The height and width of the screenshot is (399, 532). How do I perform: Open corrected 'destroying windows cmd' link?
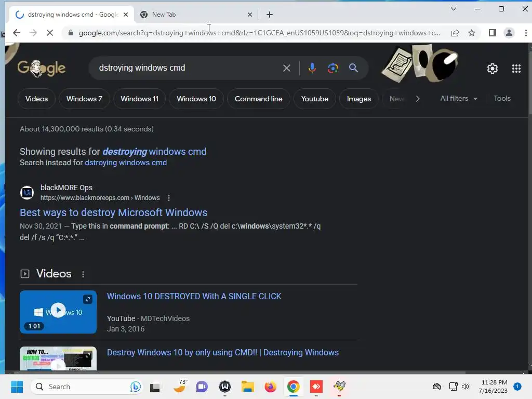[x=154, y=152]
